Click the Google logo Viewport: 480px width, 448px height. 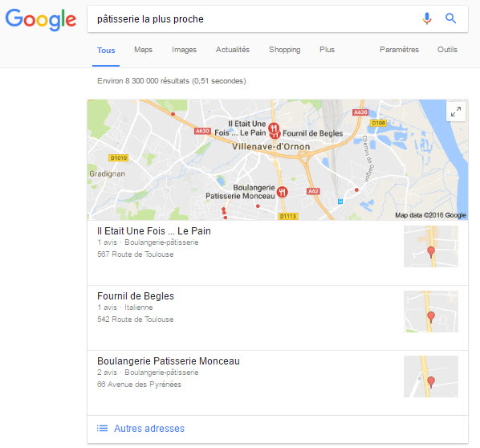(x=41, y=19)
